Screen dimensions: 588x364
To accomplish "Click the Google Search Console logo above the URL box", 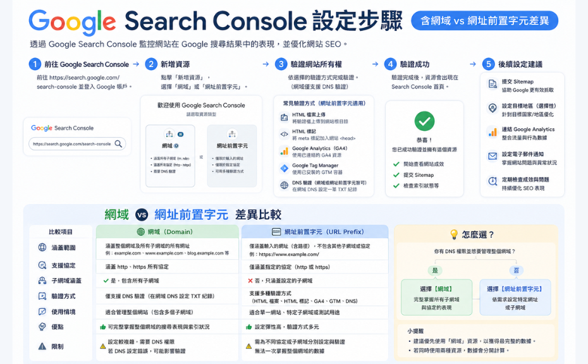I will click(x=62, y=128).
